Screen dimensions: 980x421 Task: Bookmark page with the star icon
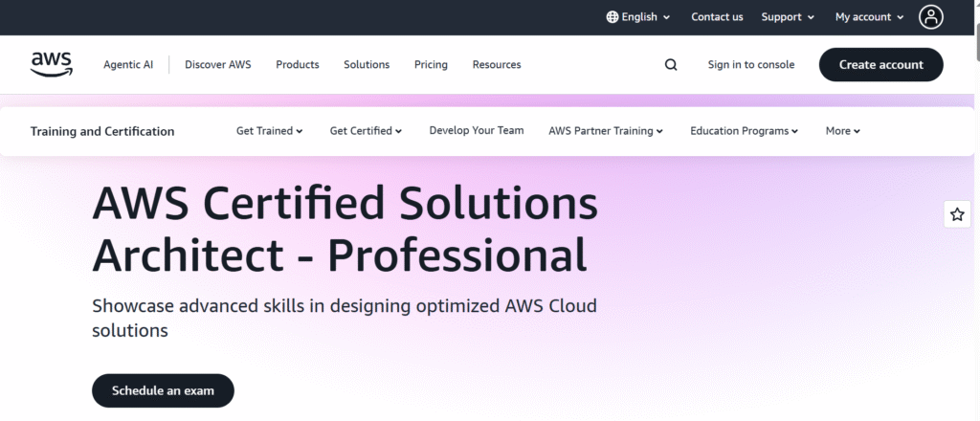[957, 214]
